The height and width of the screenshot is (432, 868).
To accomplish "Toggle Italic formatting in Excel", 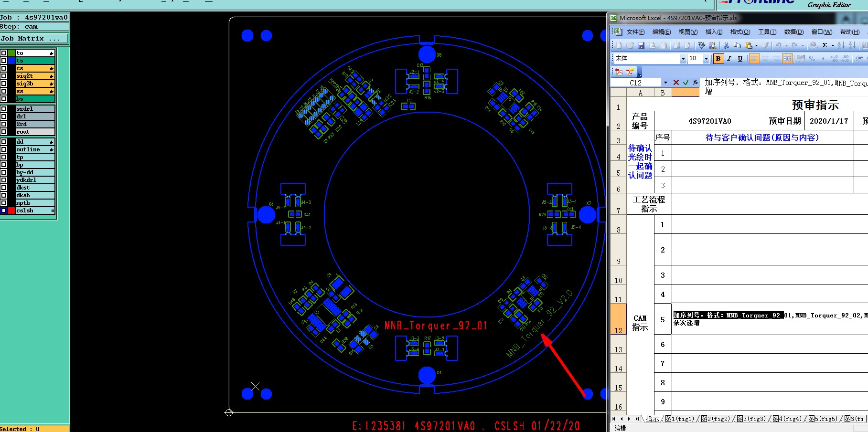I will point(729,59).
